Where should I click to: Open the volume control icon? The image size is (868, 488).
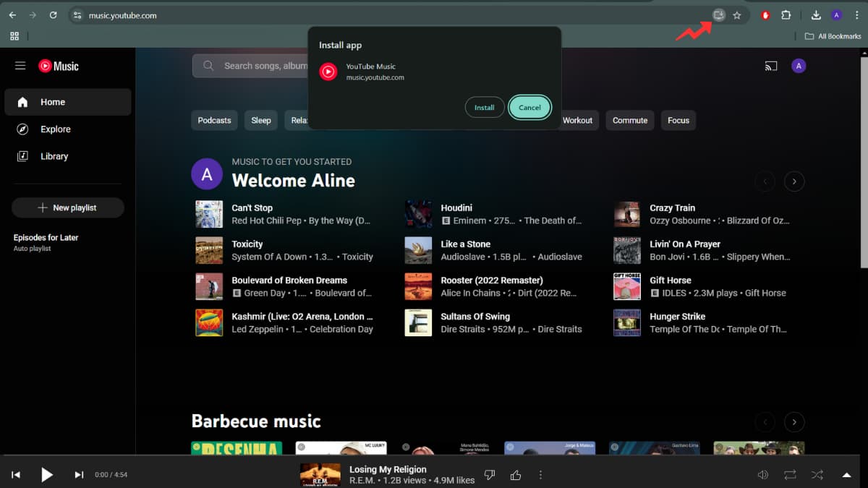pyautogui.click(x=762, y=474)
